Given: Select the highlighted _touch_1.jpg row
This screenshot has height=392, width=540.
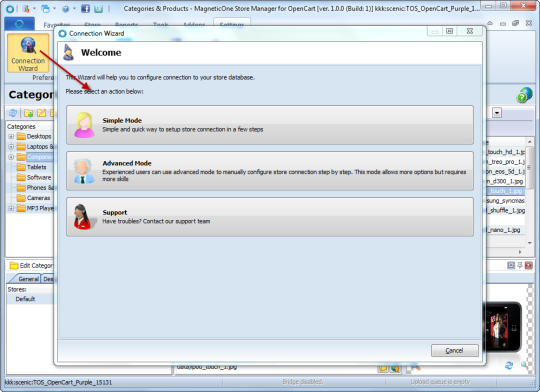Looking at the screenshot, I should pos(506,191).
